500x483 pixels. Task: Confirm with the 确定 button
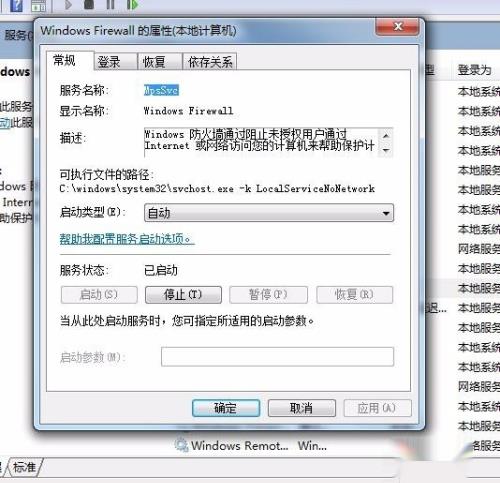point(226,408)
